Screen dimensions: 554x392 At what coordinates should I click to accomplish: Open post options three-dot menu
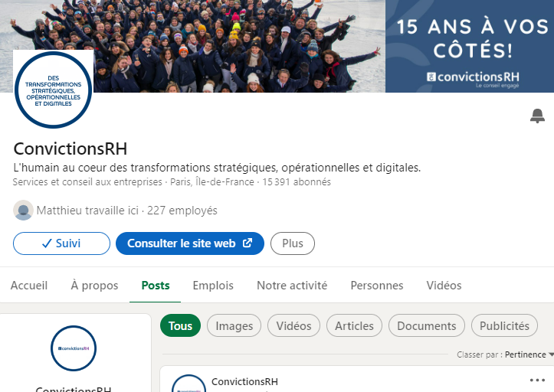point(537,380)
